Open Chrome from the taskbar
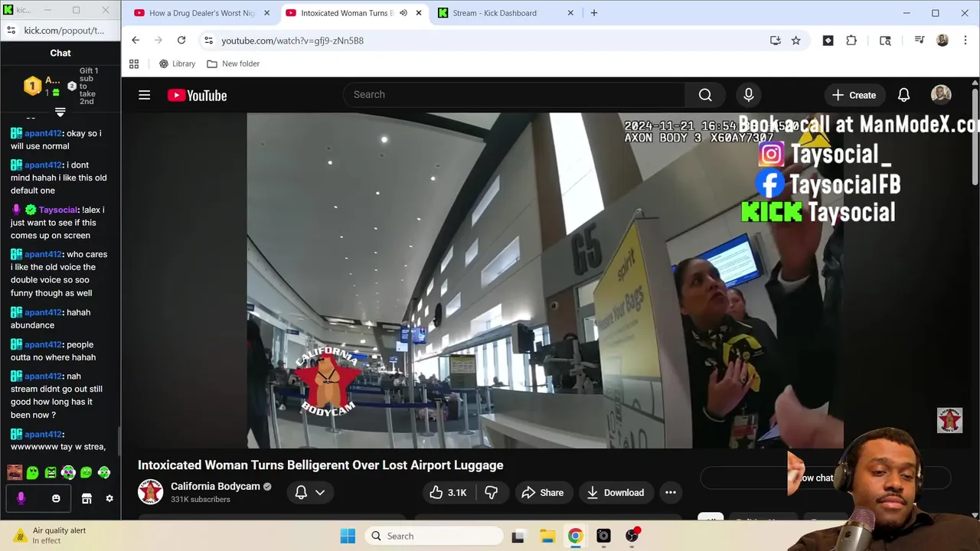Image resolution: width=980 pixels, height=551 pixels. [575, 536]
